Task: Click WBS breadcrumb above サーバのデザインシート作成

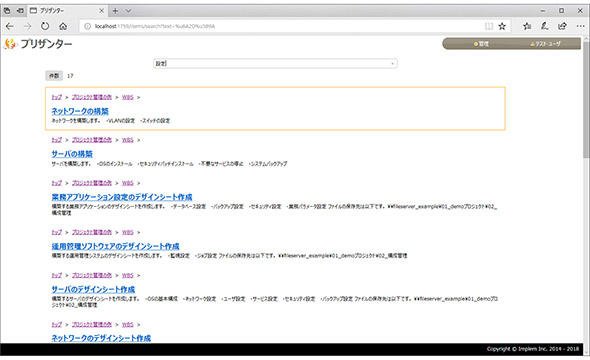Action: pos(128,275)
